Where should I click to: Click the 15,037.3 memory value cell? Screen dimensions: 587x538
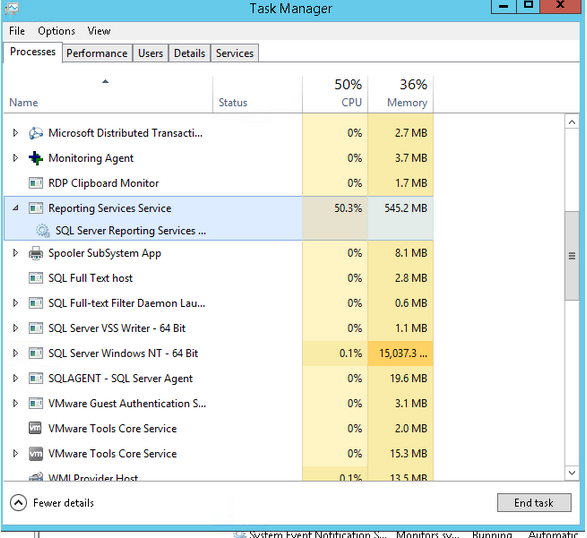pos(401,353)
